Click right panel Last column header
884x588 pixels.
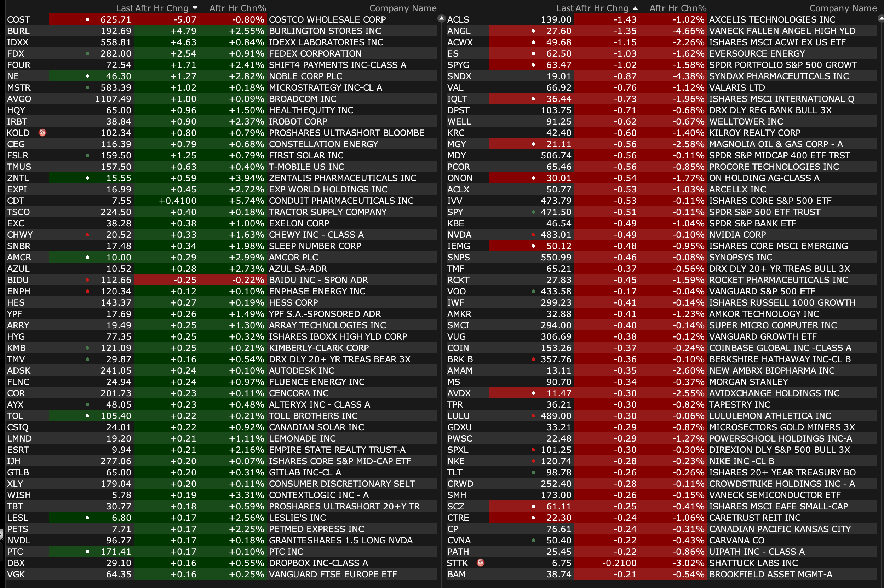point(564,8)
